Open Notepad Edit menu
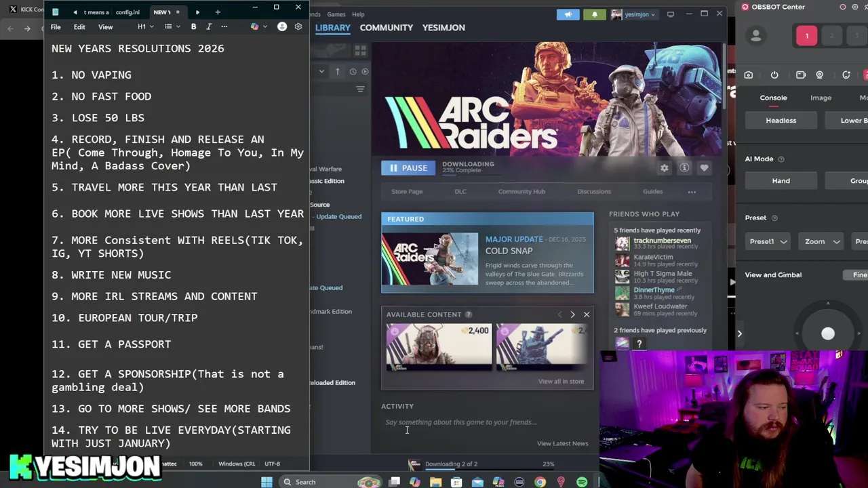This screenshot has width=868, height=488. (x=79, y=27)
